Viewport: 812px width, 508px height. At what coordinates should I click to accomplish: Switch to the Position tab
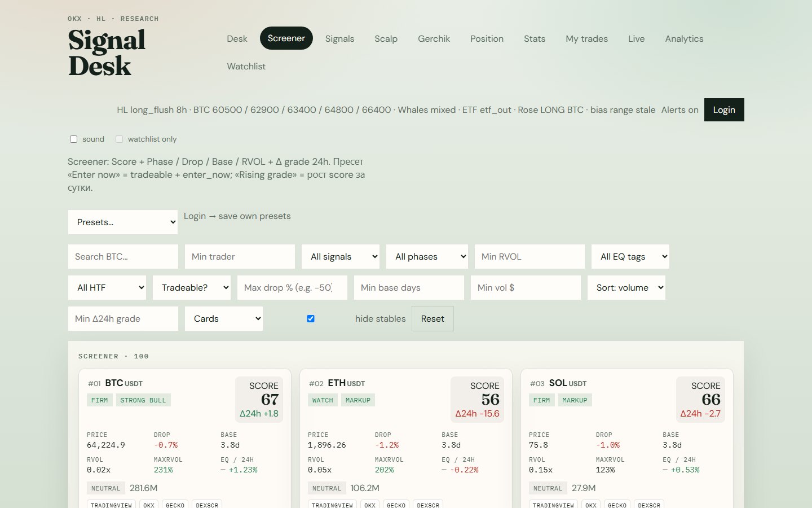(x=487, y=39)
